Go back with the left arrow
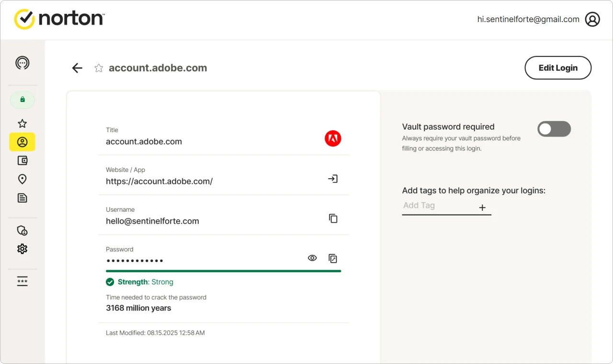Viewport: 613px width, 364px height. [77, 68]
